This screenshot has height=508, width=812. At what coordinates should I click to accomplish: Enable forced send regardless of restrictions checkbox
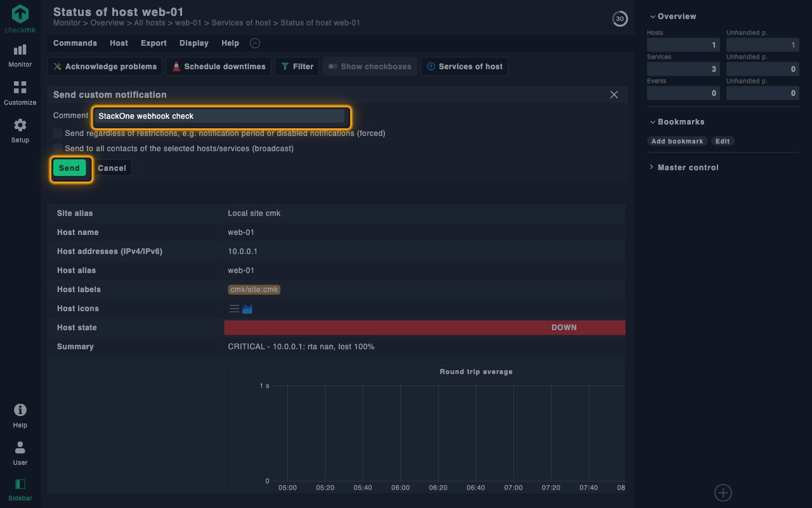click(58, 133)
